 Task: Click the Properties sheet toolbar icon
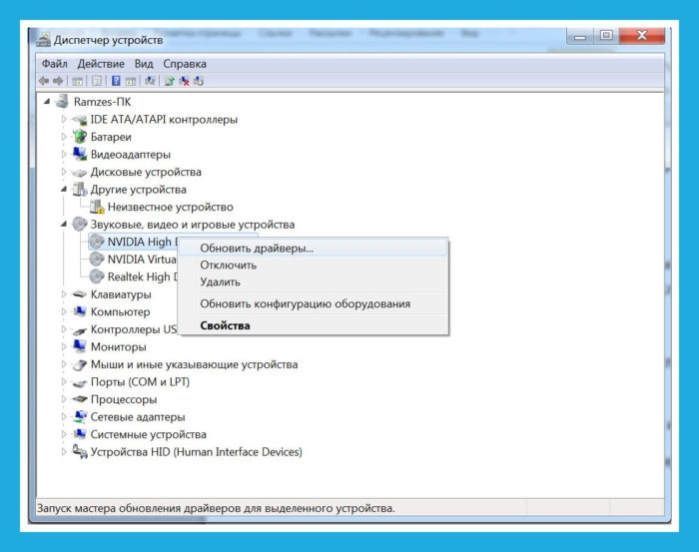coord(97,81)
